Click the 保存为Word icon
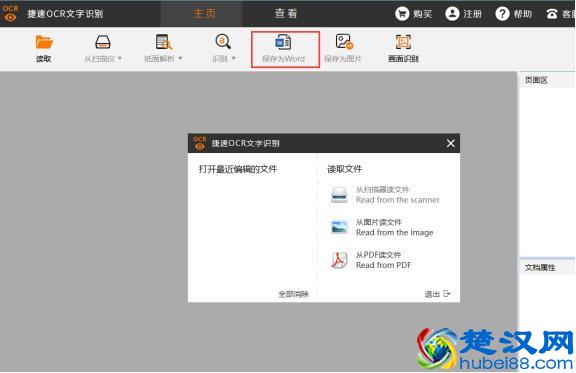The width and height of the screenshot is (576, 373). 283,42
